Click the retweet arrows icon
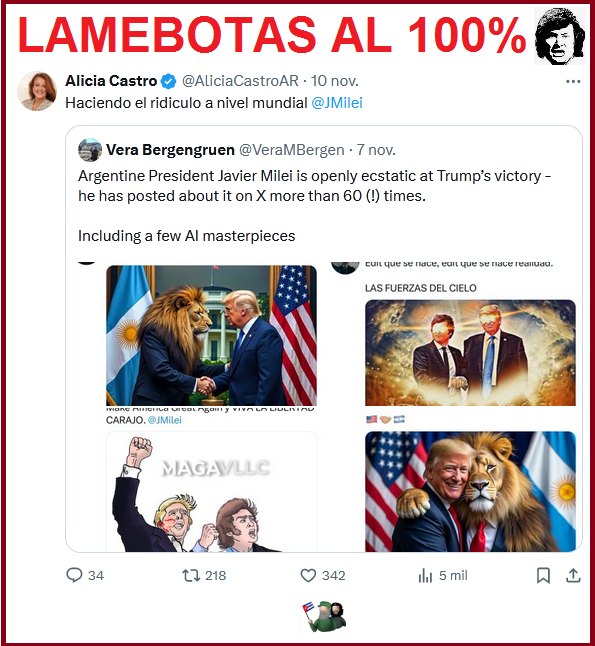Screen dimensions: 595x646 pyautogui.click(x=191, y=575)
